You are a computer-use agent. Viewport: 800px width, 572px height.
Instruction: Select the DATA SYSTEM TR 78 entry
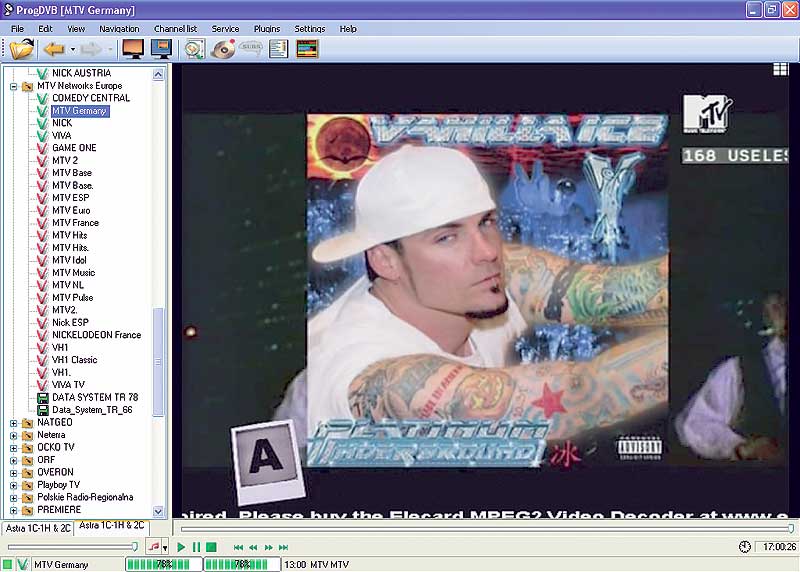(95, 397)
